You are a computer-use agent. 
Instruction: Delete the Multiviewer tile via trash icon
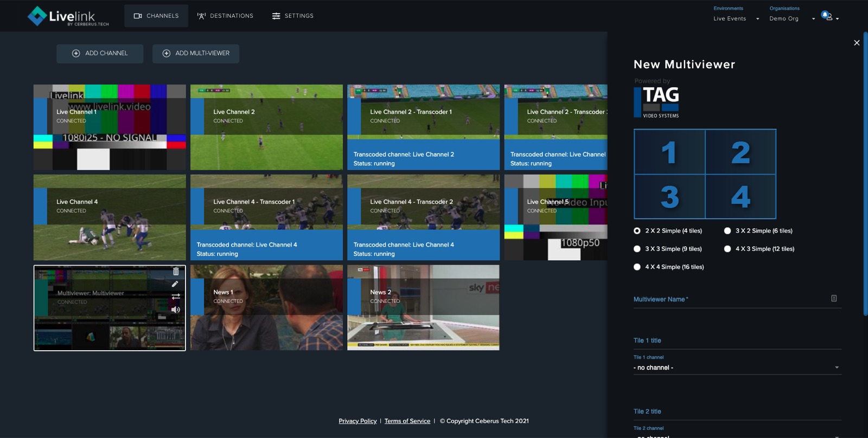tap(176, 272)
